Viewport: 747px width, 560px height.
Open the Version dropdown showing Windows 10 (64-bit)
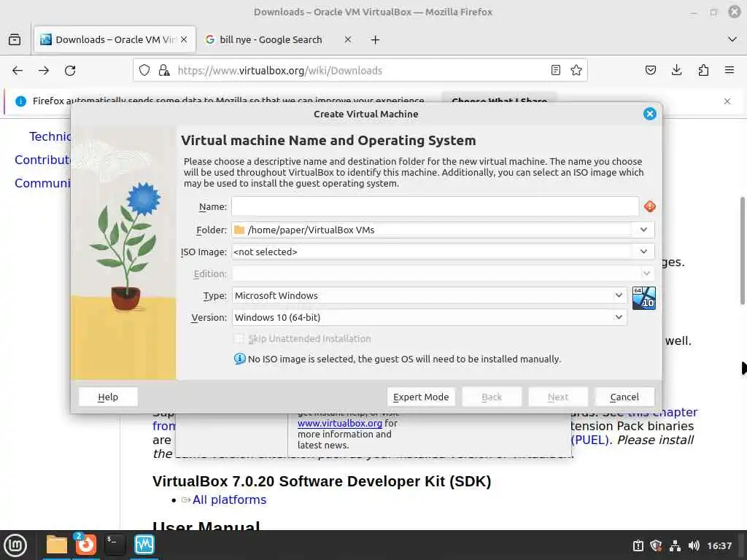[429, 317]
